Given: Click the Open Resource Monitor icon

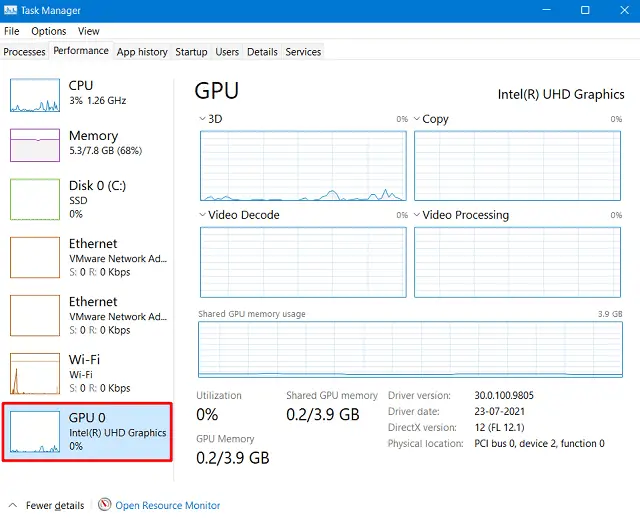Looking at the screenshot, I should click(x=104, y=505).
